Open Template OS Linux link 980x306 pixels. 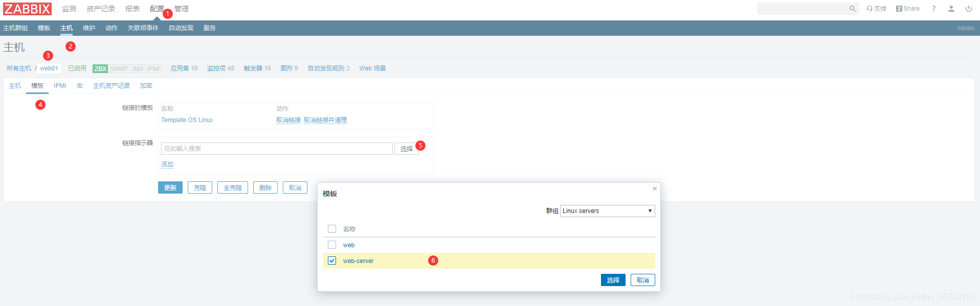[x=187, y=120]
